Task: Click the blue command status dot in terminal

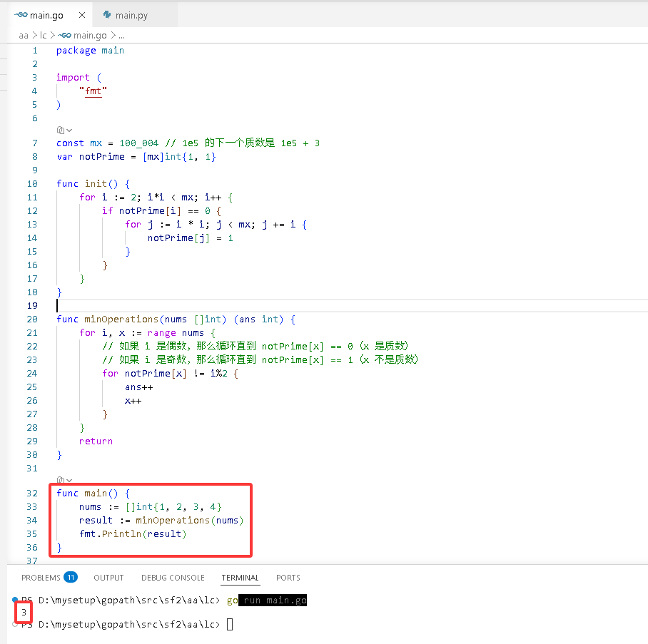Action: (15, 599)
